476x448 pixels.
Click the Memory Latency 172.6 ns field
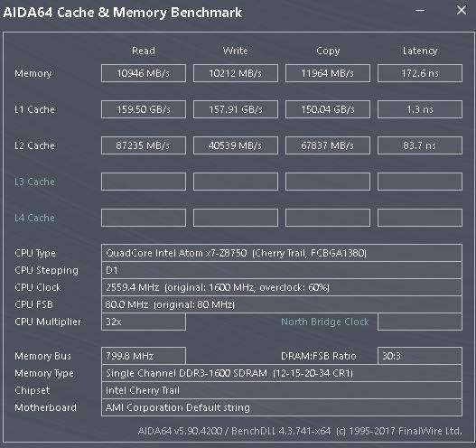420,73
